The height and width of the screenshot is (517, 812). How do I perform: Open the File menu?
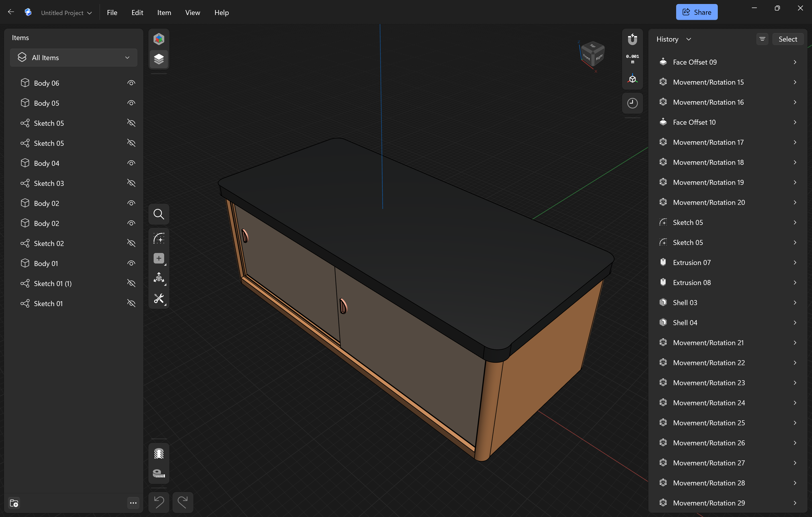(112, 13)
